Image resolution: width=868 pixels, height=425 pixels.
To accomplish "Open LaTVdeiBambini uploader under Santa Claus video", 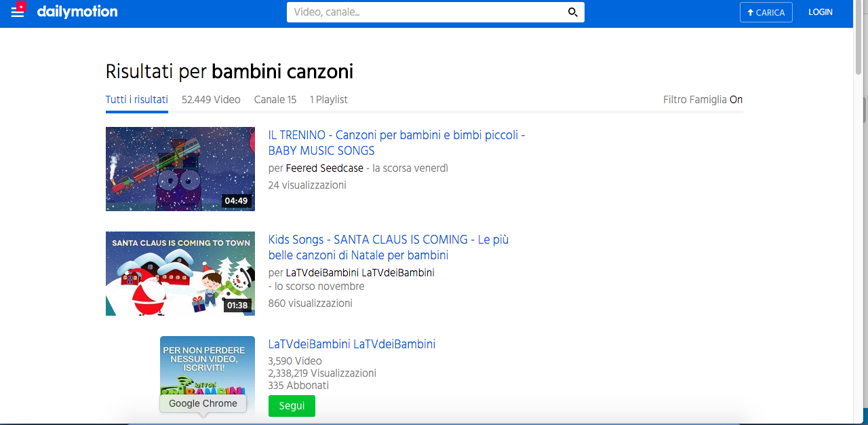I will [x=359, y=272].
